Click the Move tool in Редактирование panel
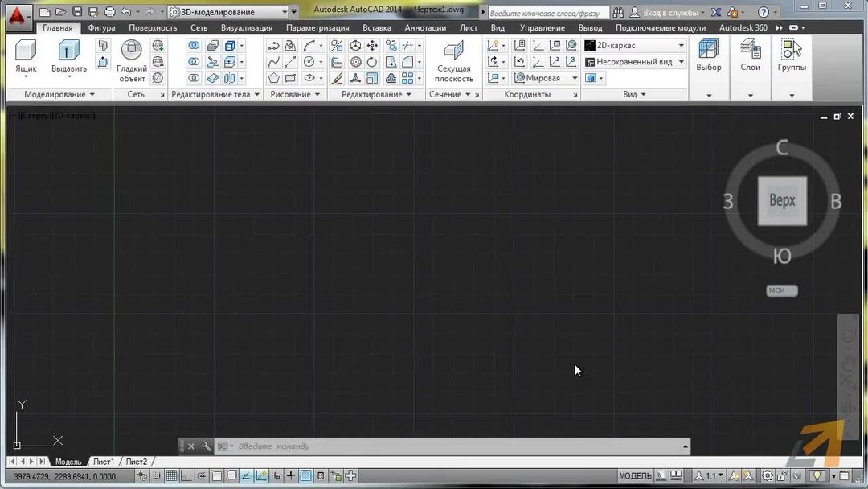This screenshot has width=868, height=489. pos(373,45)
